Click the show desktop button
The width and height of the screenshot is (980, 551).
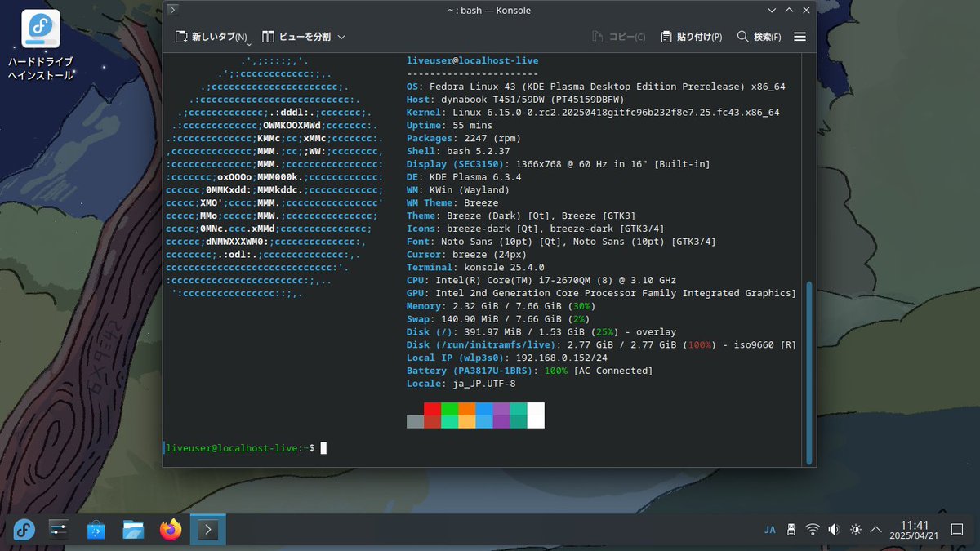coord(957,530)
